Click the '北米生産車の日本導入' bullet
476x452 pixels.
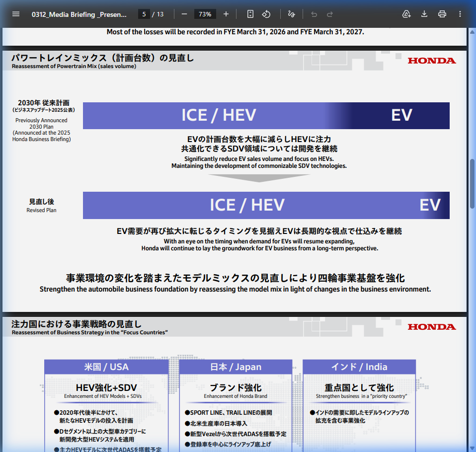point(216,424)
